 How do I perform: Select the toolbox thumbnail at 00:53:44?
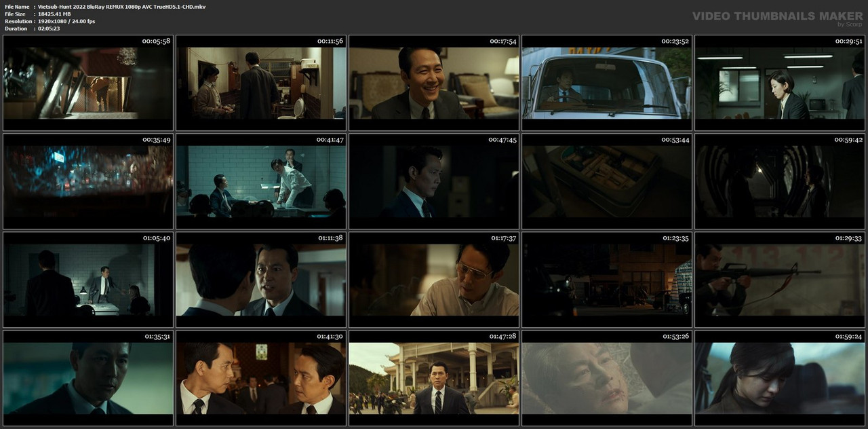coord(607,181)
